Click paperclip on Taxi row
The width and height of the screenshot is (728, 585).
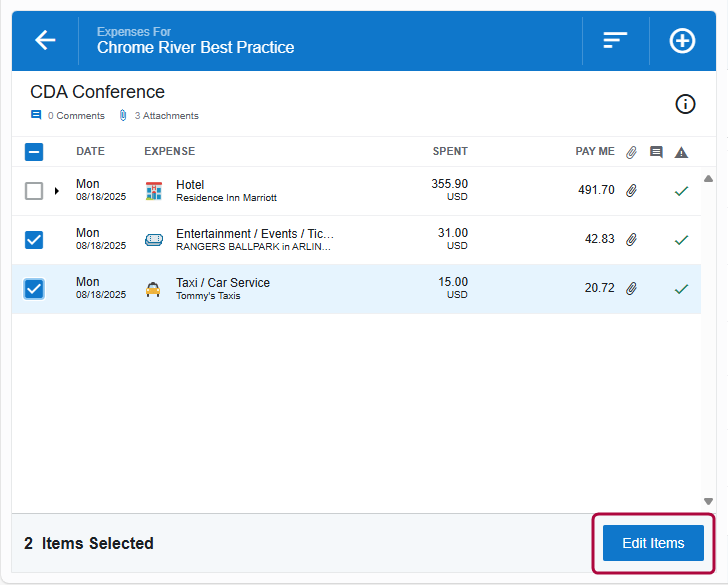tap(631, 289)
